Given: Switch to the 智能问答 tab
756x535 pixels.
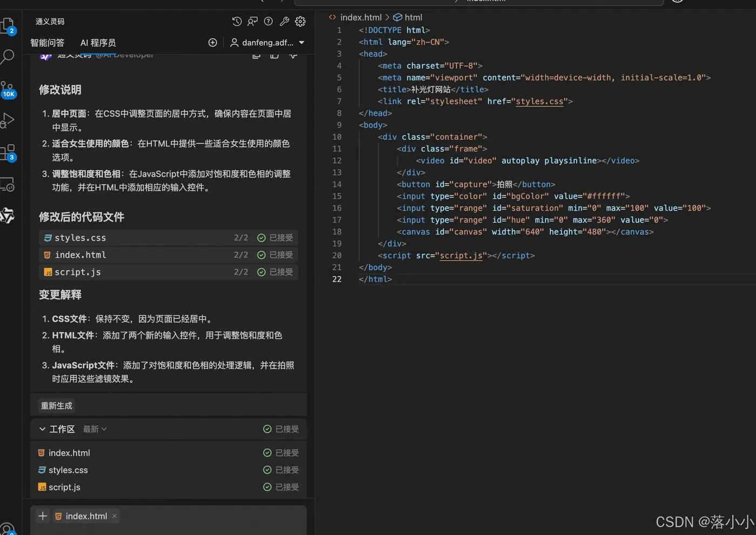Looking at the screenshot, I should pyautogui.click(x=48, y=43).
